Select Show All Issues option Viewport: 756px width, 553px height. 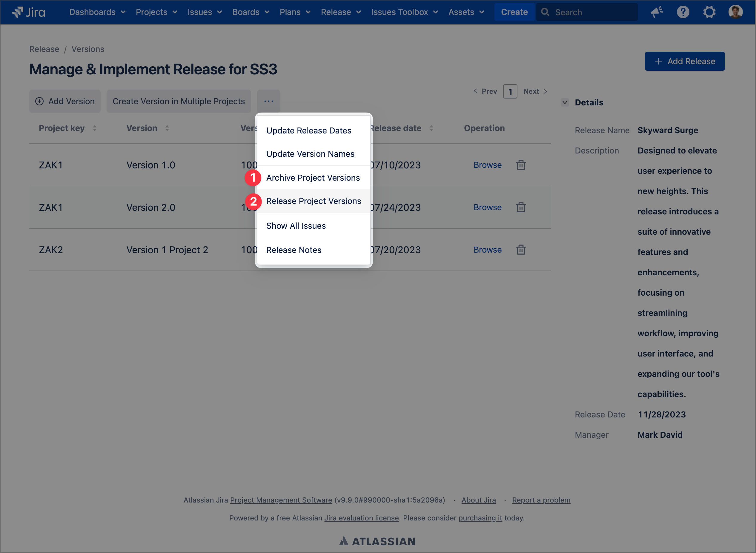coord(314,226)
